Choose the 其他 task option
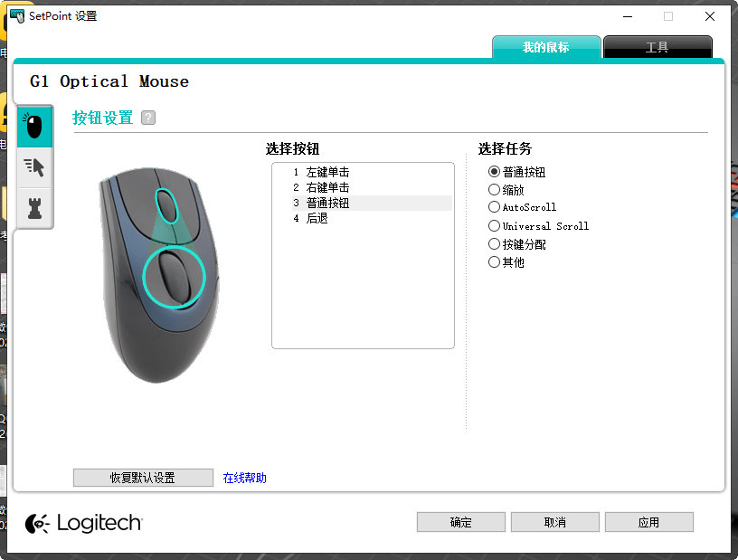The image size is (738, 560). [x=506, y=261]
